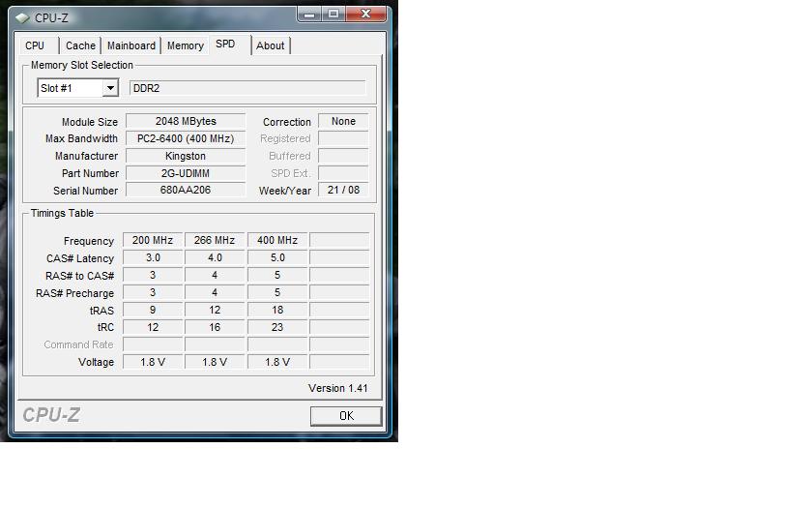Image resolution: width=812 pixels, height=508 pixels.
Task: Click CAS# Latency value 4.0
Action: [215, 257]
